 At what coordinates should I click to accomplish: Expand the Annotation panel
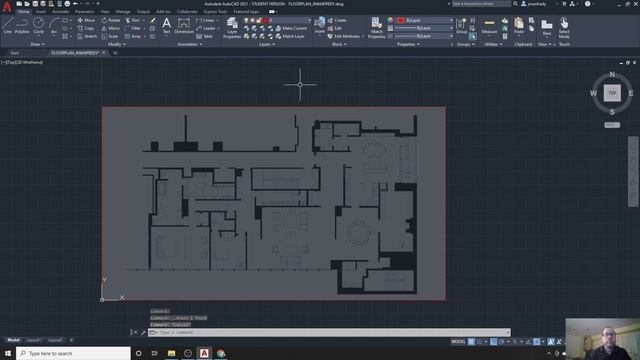[190, 44]
